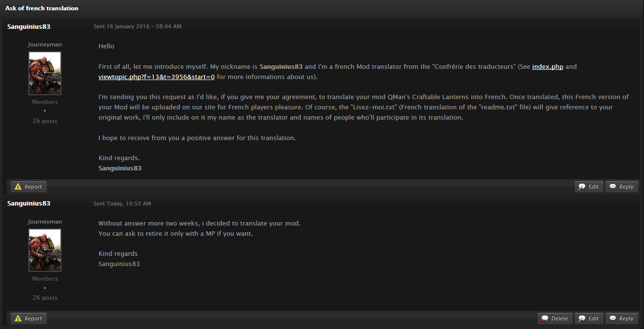Screen dimensions: 644x329
Task: Open the Sanguinius83 profile from the first message header
Action: coord(29,26)
